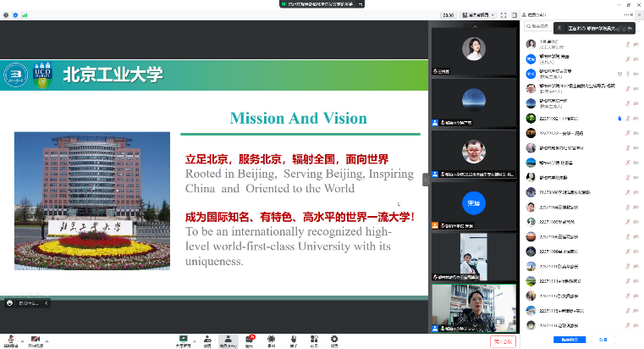Click the Record icon in the toolbar

[272, 340]
